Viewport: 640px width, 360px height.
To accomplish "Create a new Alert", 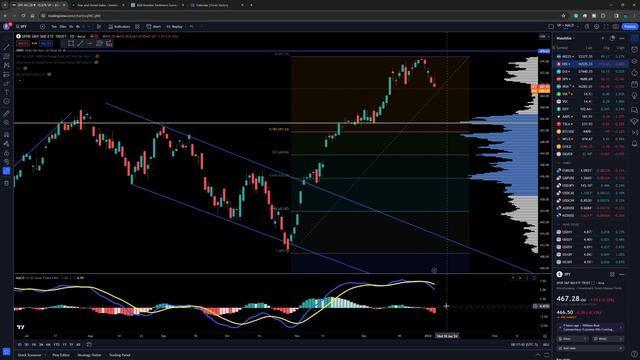I will pos(154,27).
